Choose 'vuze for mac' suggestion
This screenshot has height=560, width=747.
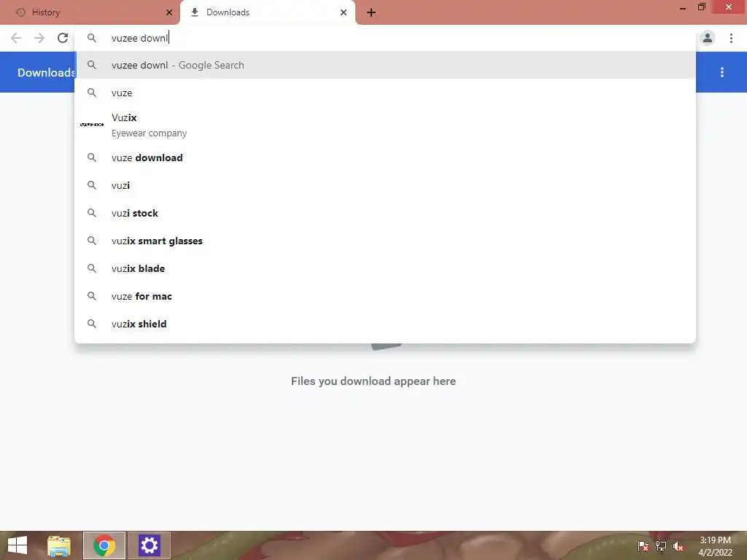[x=385, y=296]
